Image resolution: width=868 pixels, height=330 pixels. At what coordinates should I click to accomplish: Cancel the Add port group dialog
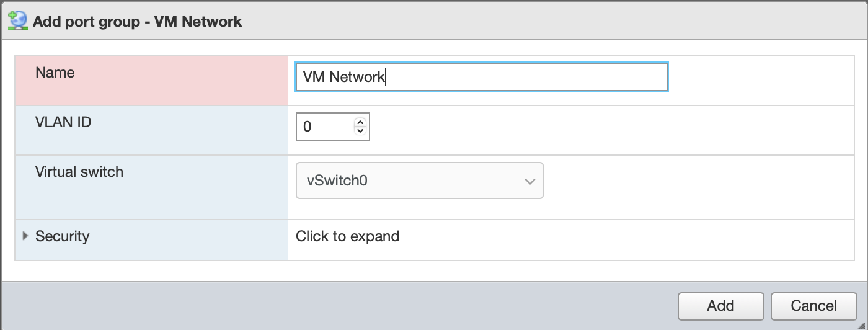[x=813, y=306]
